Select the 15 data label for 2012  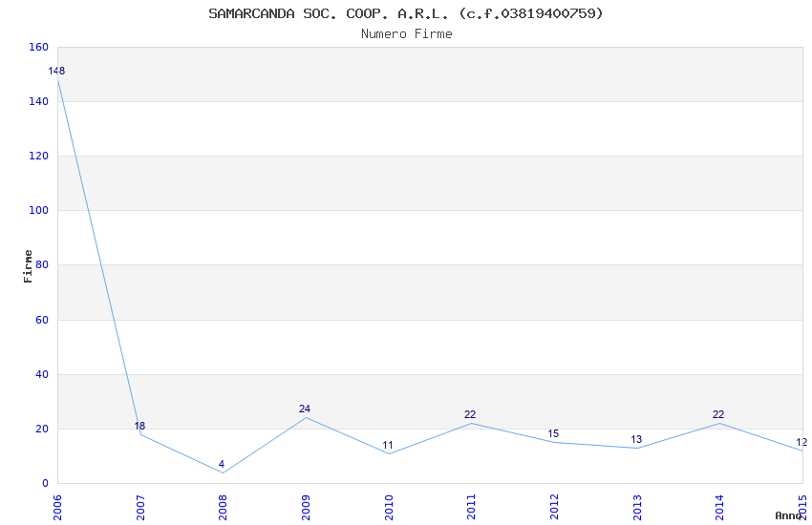[553, 433]
